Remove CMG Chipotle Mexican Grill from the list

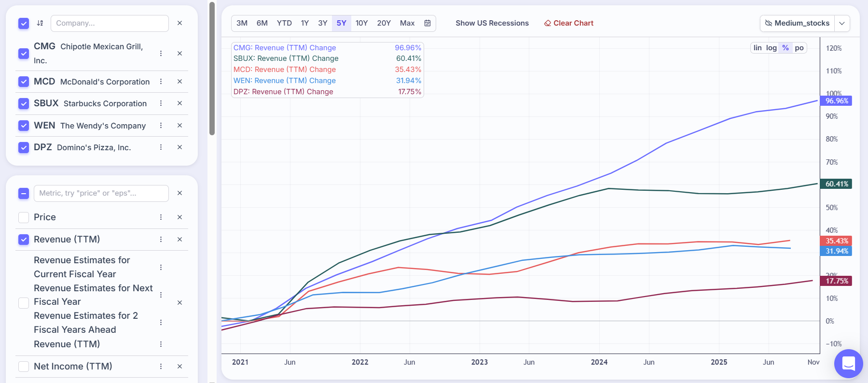point(179,54)
